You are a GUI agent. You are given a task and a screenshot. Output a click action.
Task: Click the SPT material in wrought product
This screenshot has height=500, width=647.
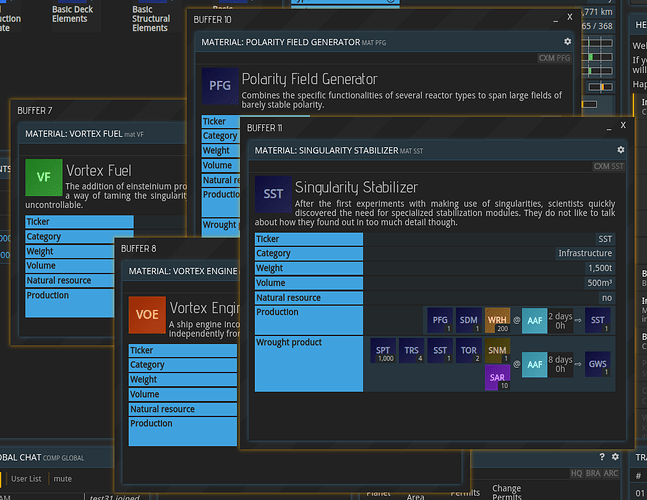pyautogui.click(x=384, y=350)
